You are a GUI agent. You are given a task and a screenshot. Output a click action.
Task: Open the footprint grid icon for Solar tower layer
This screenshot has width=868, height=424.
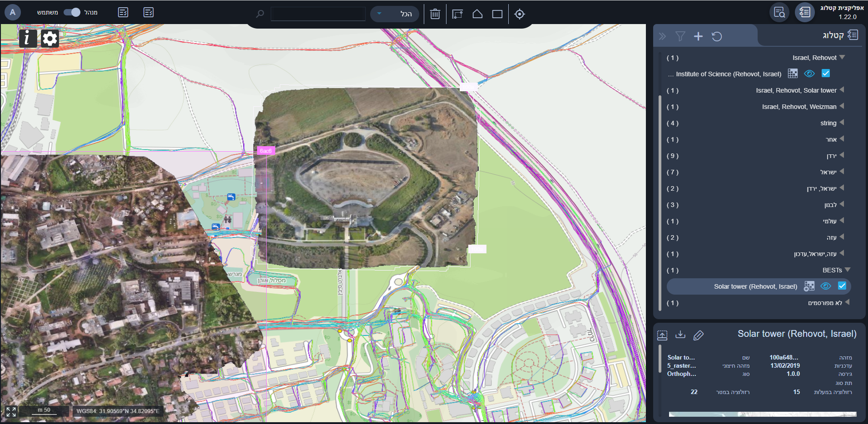tap(809, 286)
